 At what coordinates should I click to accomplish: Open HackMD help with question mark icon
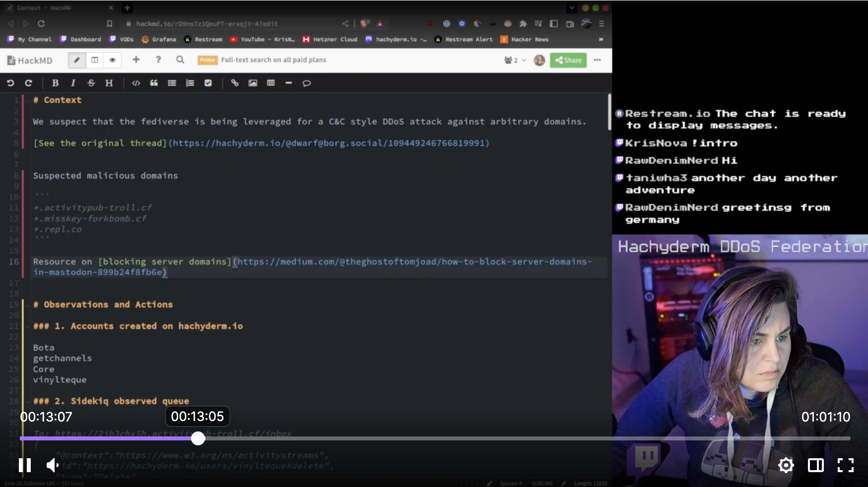pos(158,60)
